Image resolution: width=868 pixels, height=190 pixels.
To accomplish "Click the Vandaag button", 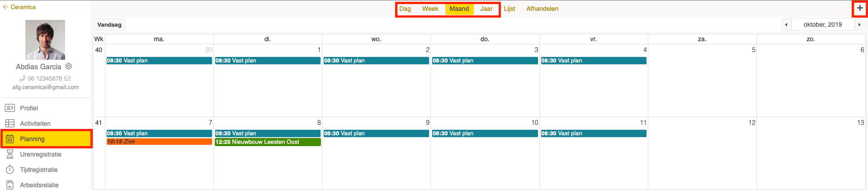I will point(109,25).
